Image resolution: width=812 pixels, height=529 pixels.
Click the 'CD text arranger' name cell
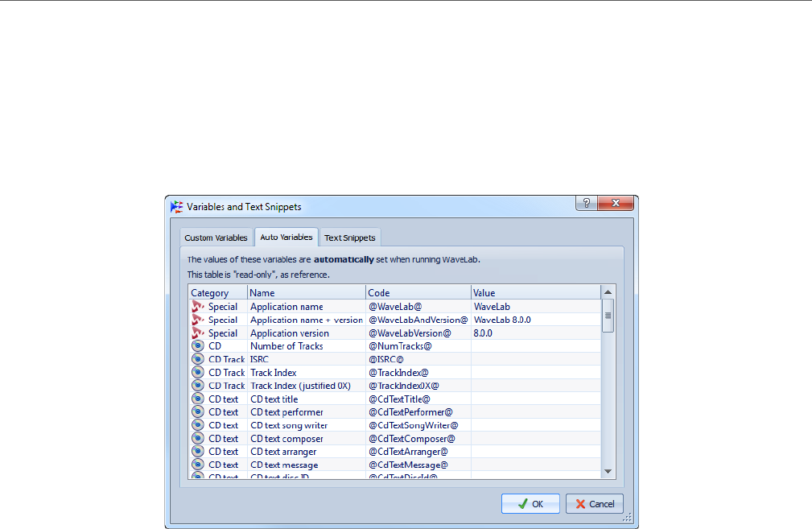click(307, 451)
